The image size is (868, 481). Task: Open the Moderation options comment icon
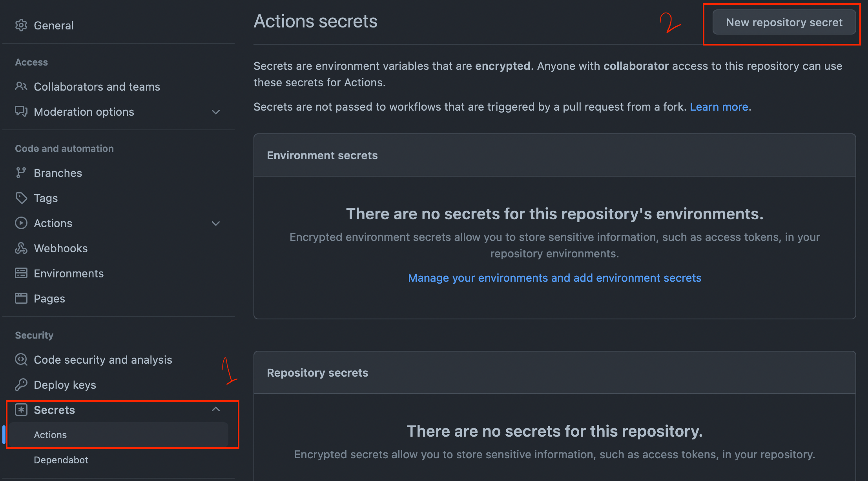coord(21,112)
